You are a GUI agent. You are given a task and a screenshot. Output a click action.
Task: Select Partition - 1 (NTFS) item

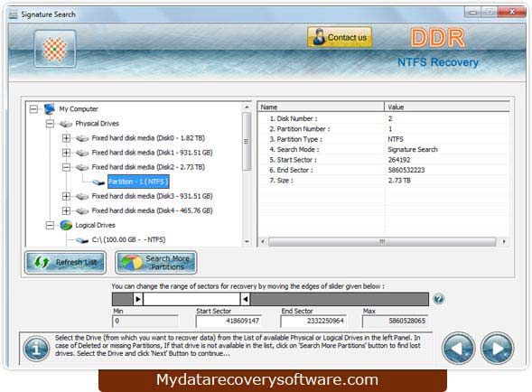[x=138, y=182]
